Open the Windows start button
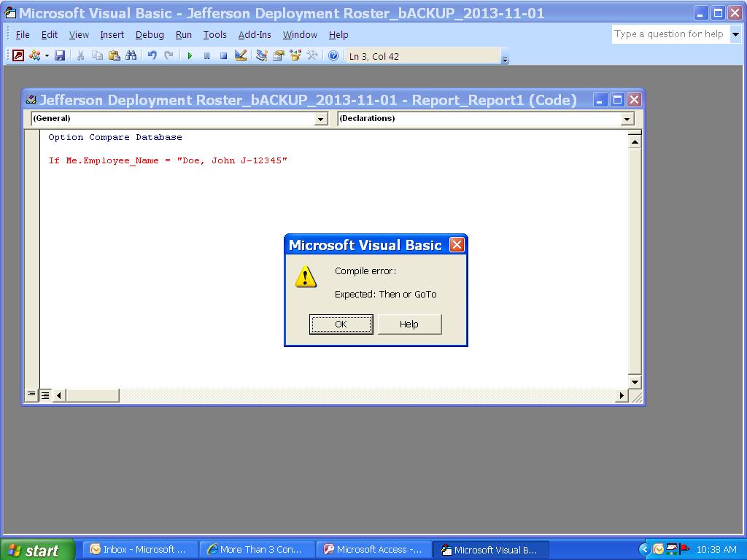Image resolution: width=747 pixels, height=560 pixels. tap(38, 550)
